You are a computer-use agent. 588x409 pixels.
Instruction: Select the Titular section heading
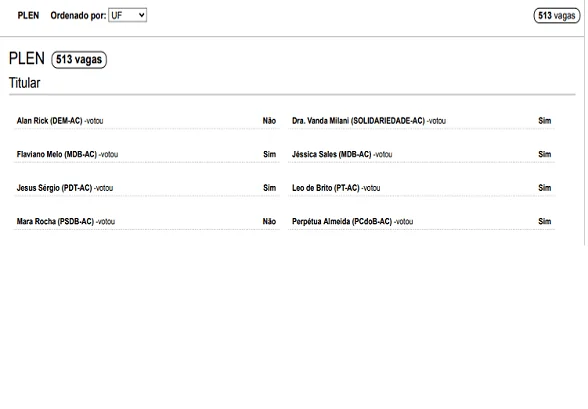pyautogui.click(x=24, y=83)
